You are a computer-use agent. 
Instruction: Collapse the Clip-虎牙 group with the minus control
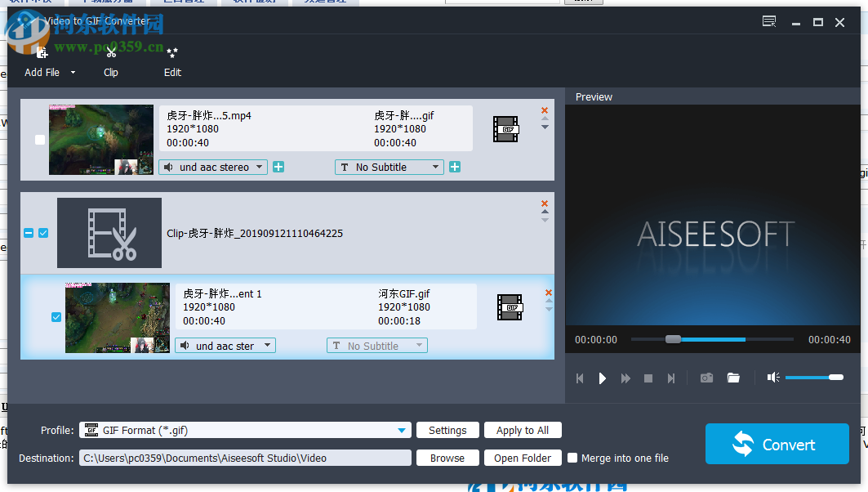tap(28, 233)
